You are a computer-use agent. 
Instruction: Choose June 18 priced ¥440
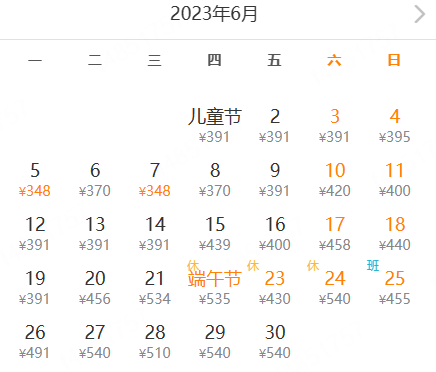click(x=395, y=234)
